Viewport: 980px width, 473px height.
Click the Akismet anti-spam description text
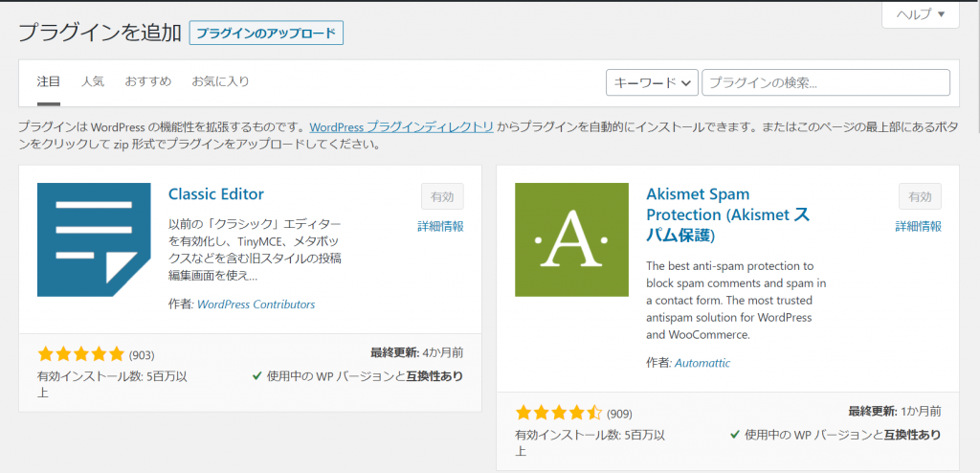pos(737,301)
